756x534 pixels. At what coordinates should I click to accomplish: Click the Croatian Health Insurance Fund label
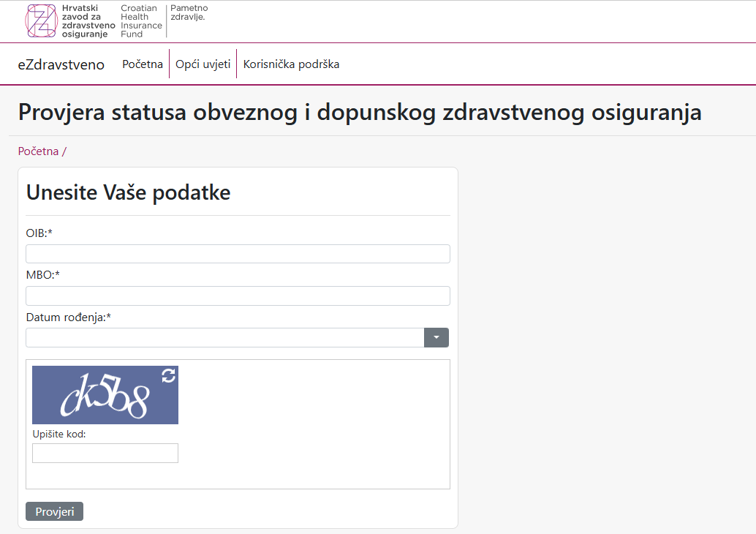pyautogui.click(x=140, y=21)
